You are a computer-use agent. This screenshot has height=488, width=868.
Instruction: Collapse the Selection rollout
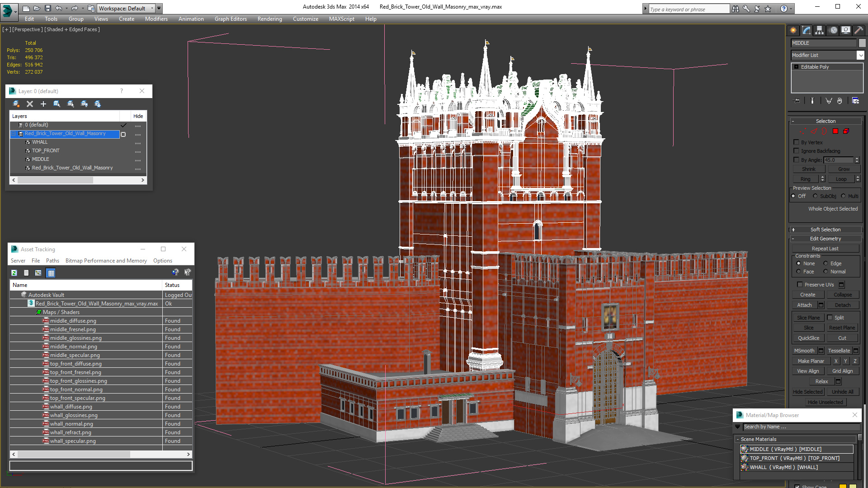tap(826, 121)
